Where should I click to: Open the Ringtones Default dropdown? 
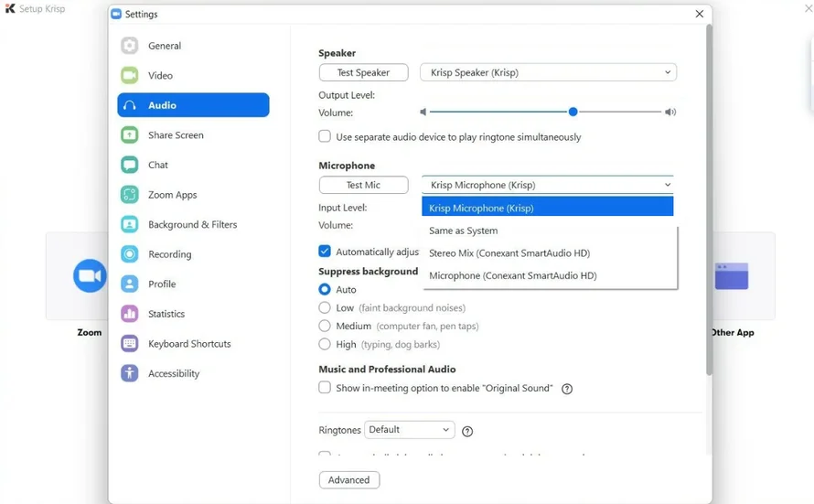pyautogui.click(x=410, y=430)
